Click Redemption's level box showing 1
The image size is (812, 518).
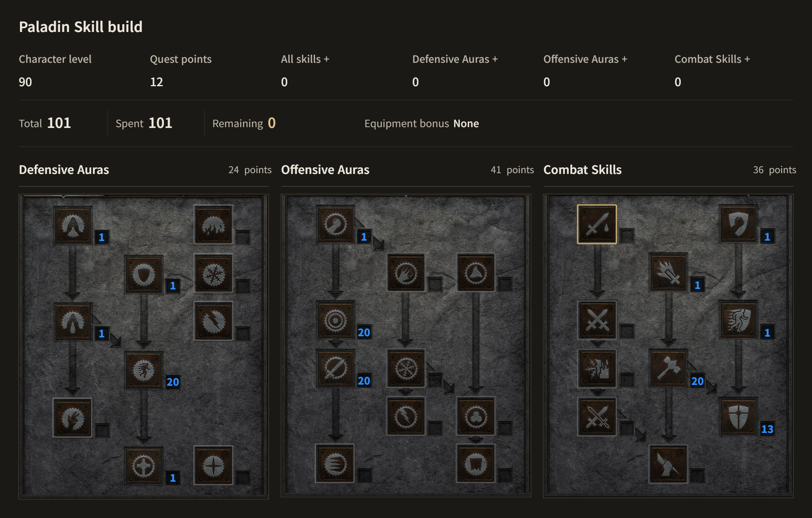[x=173, y=478]
